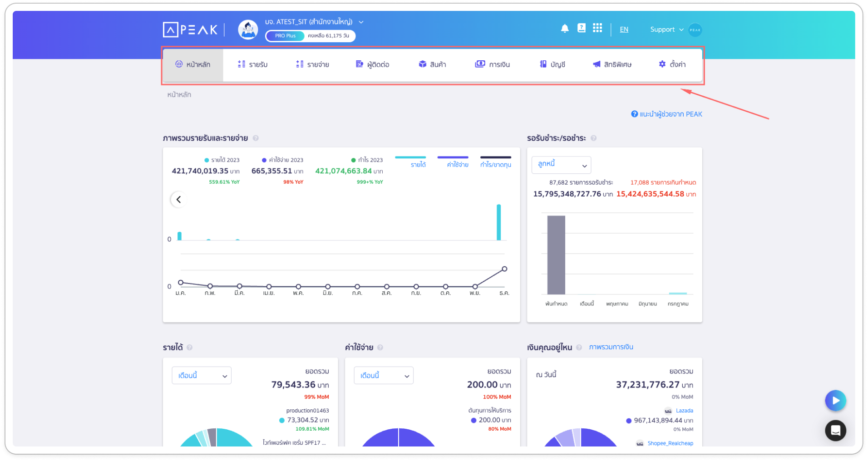Click the พ้นกำหนด overdue bar
This screenshot has height=461, width=868.
(x=556, y=255)
